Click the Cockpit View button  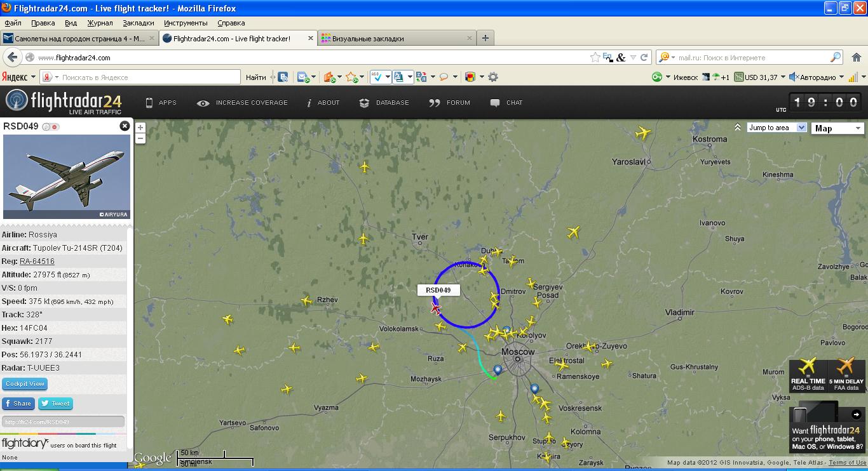(x=25, y=384)
